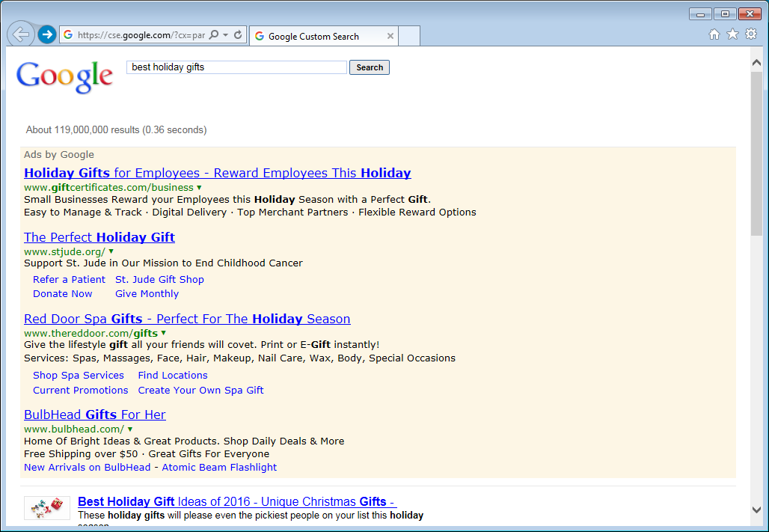Click the 'Ads by Google' label
Screen dimensions: 769x532
pos(59,155)
